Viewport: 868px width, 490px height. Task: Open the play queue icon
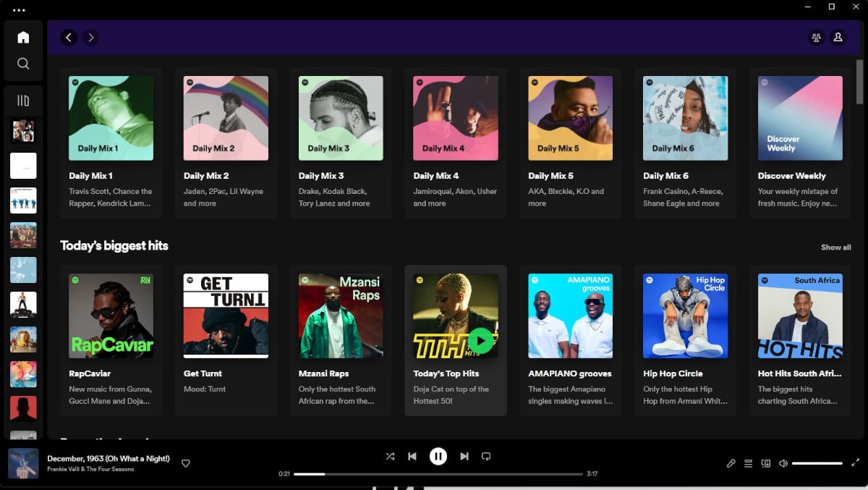click(x=749, y=463)
